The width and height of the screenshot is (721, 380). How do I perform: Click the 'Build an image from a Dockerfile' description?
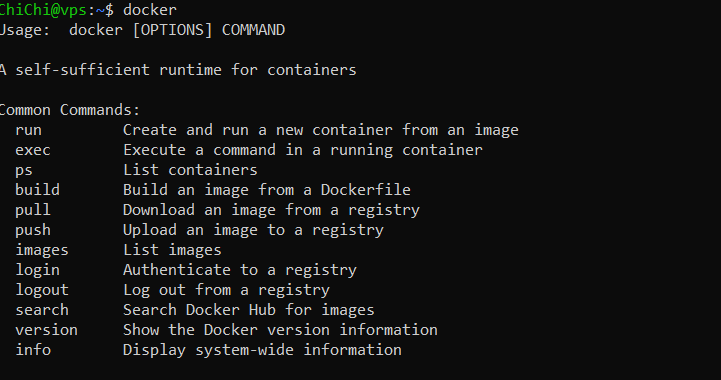(x=267, y=190)
